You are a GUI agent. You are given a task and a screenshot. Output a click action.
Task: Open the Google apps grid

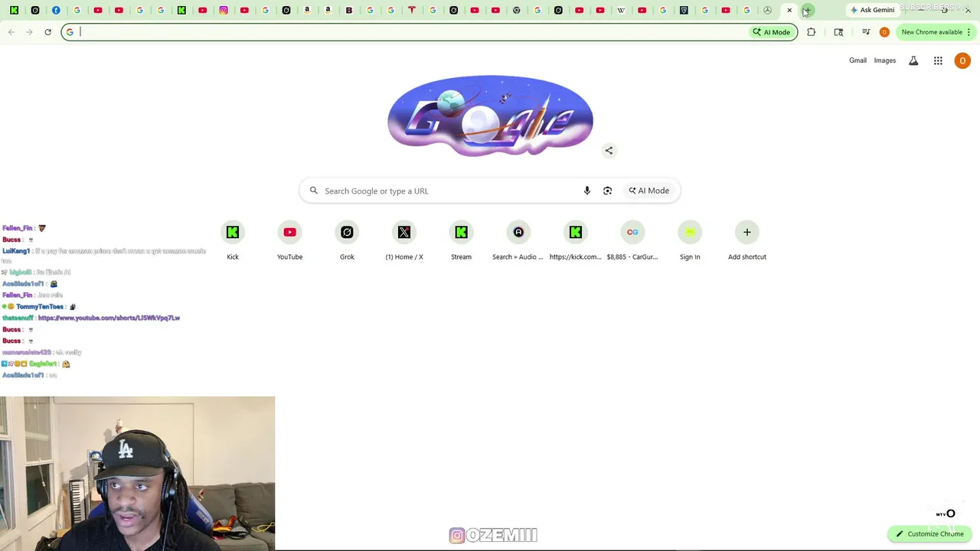tap(938, 60)
